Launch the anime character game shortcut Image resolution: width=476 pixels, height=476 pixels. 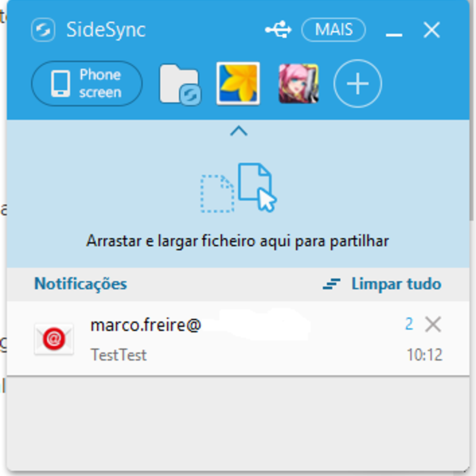point(298,84)
